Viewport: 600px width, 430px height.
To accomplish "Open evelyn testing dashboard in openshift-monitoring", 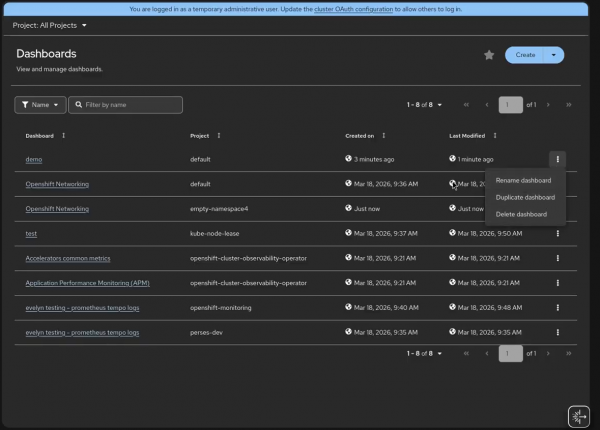I will 82,308.
